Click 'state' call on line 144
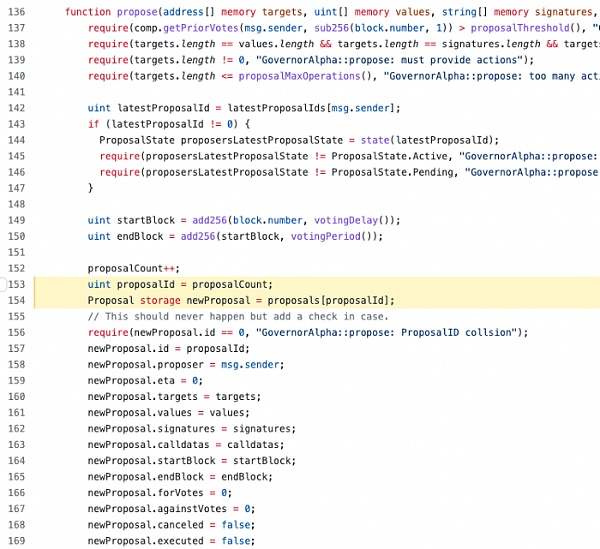 click(x=375, y=140)
